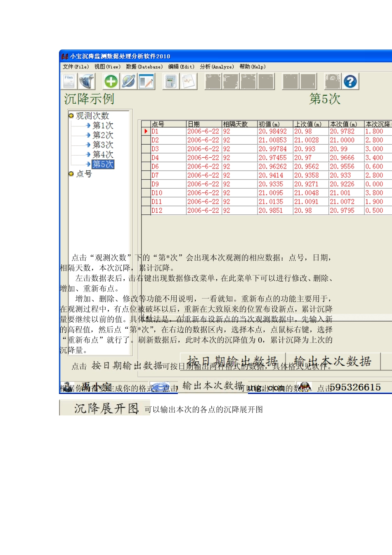Select point cell D4
Screen dimensions: 392x555
coord(168,158)
